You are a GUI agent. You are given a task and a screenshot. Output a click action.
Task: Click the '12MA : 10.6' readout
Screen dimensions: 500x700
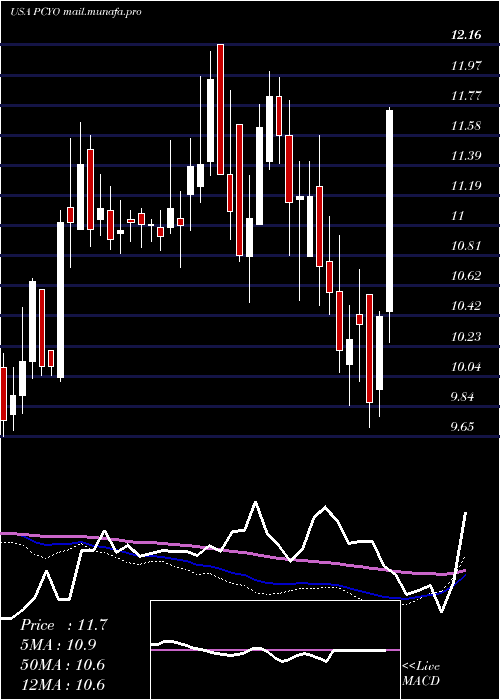(62, 684)
